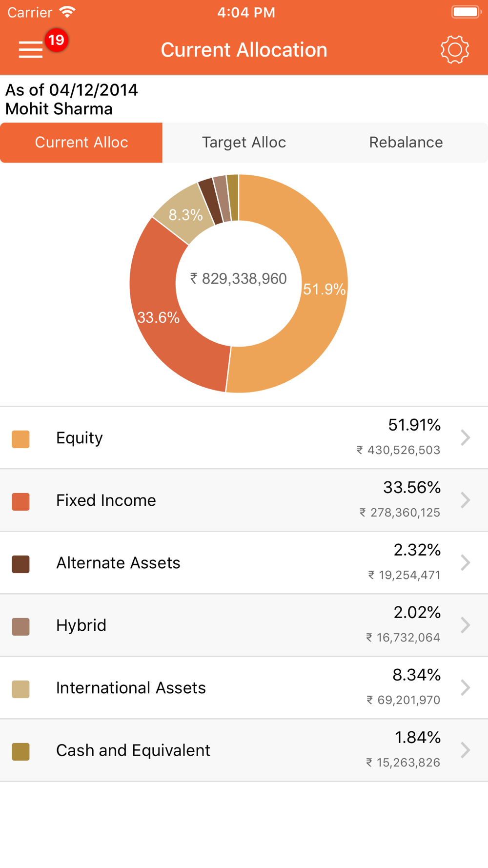Open the hamburger menu icon

(31, 50)
